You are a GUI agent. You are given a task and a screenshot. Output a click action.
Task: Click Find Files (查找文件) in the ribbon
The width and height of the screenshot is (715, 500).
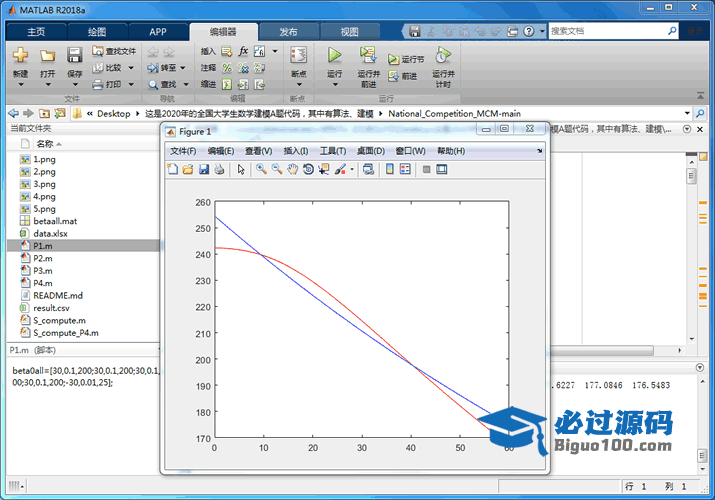click(x=114, y=52)
